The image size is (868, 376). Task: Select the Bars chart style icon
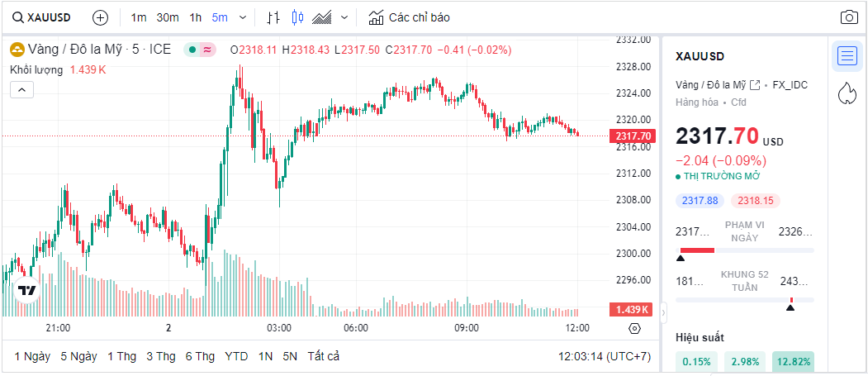click(x=274, y=17)
